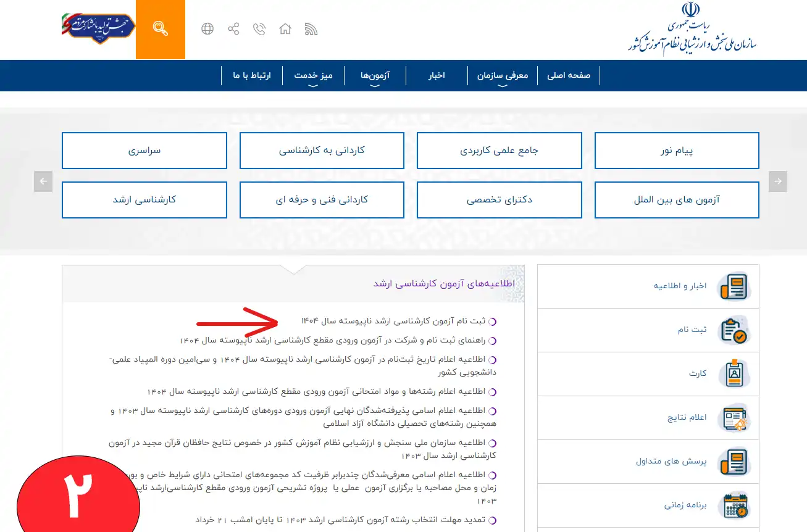
Task: Expand the آزمون‌ها menu
Action: 375,75
